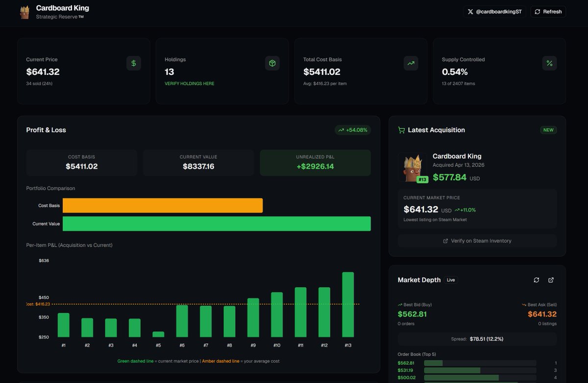The image size is (588, 383).
Task: Click the Portfolio Comparison heading
Action: [50, 188]
